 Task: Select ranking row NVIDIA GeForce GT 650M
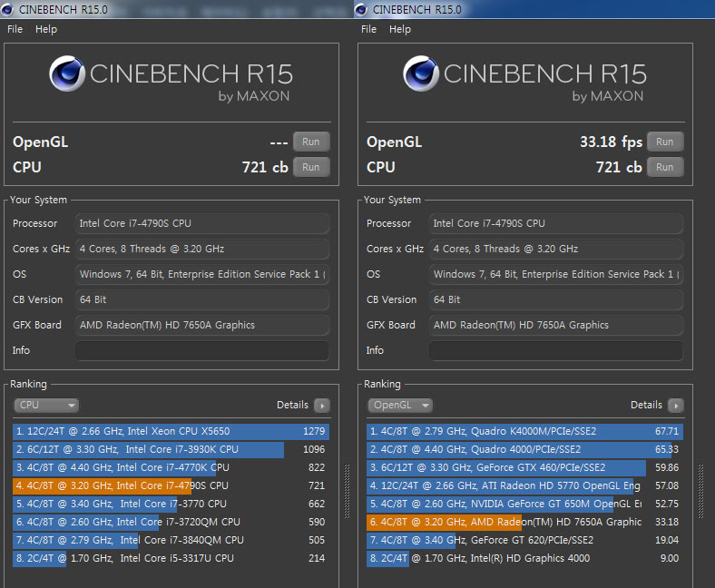pos(524,505)
